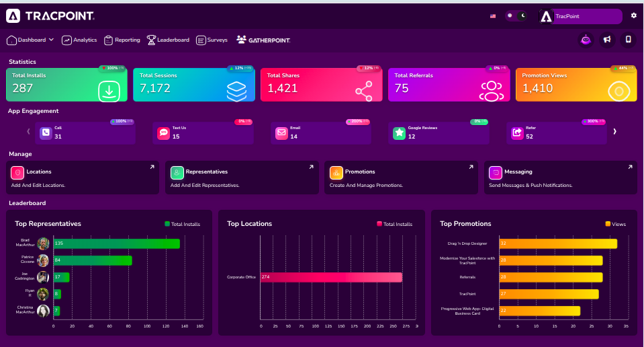Click the 'Joe Codrington' name label

click(25, 276)
